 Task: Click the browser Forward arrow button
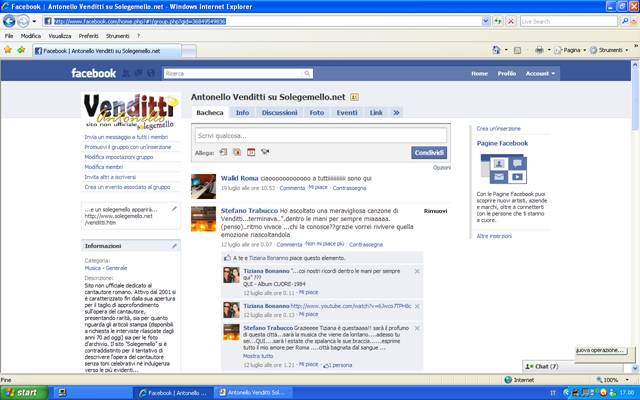point(23,21)
